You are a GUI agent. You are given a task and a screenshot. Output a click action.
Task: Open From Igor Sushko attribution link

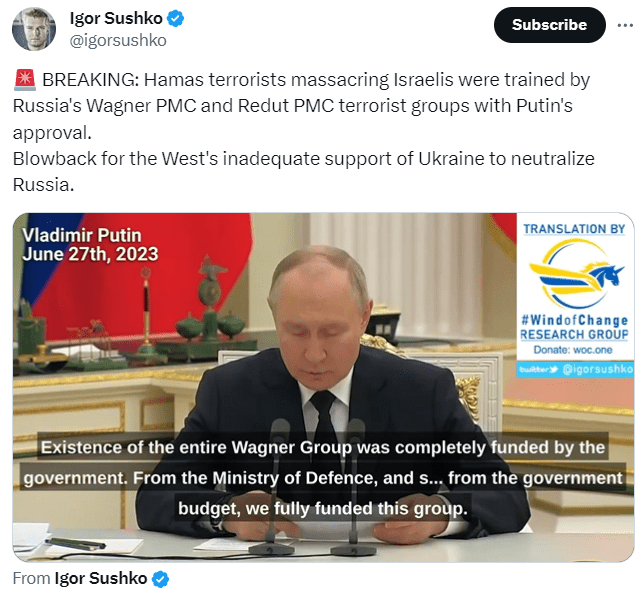(x=101, y=578)
